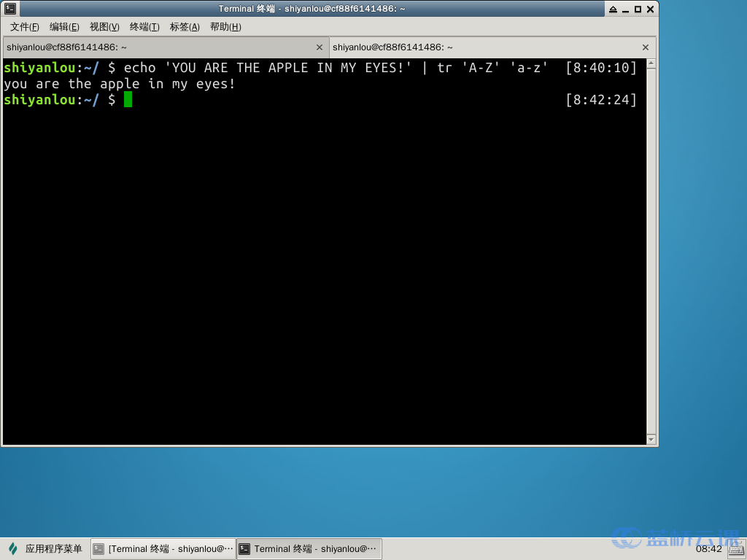Click the terminal icon in the title bar
The height and width of the screenshot is (560, 747).
(x=9, y=9)
